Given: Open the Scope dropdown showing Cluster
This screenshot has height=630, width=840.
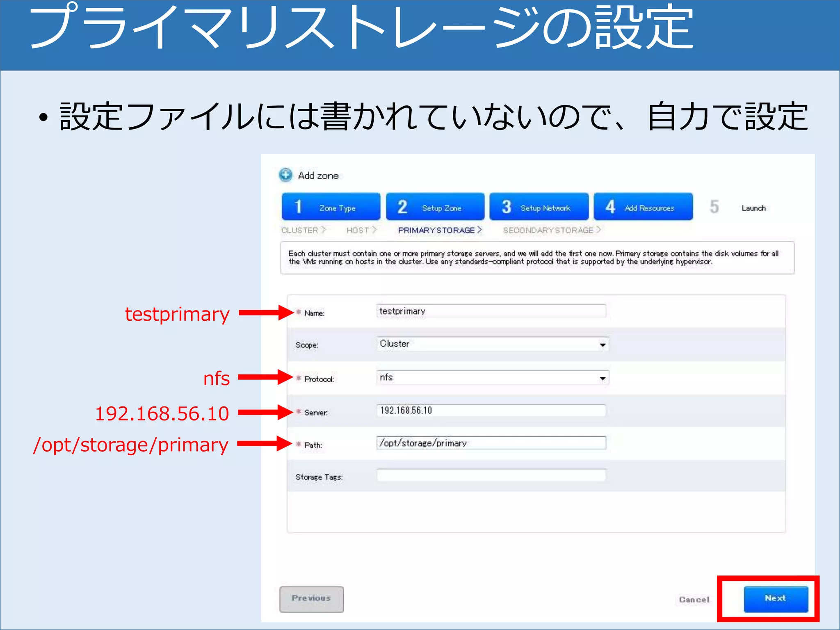Looking at the screenshot, I should point(493,344).
